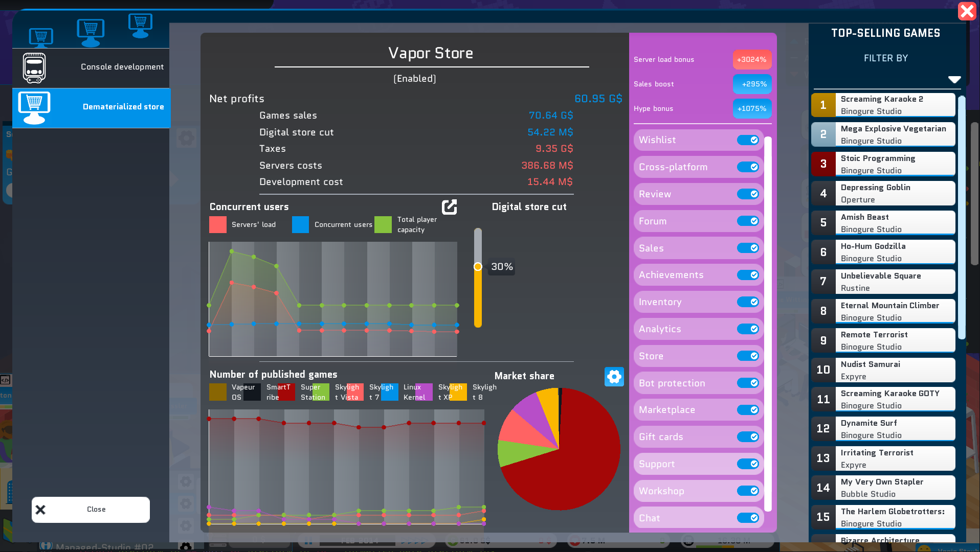This screenshot has height=552, width=980.
Task: Select My Very Own Stapler entry
Action: [x=883, y=488]
